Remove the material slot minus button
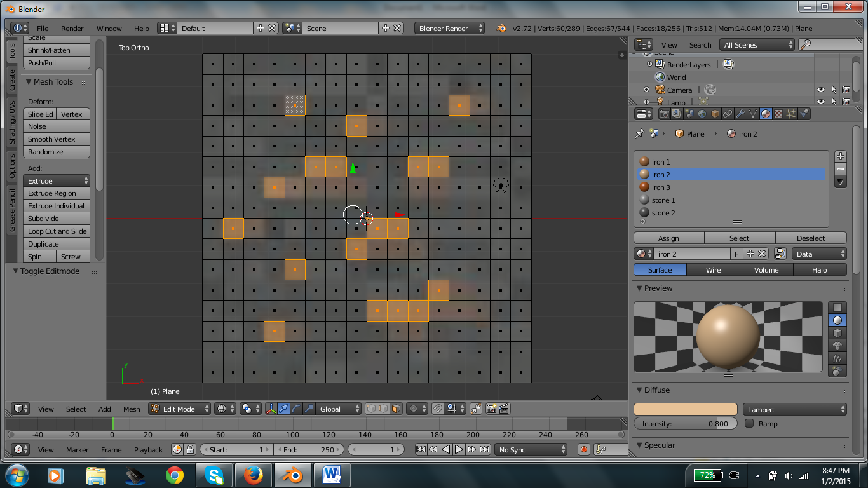 coord(841,169)
